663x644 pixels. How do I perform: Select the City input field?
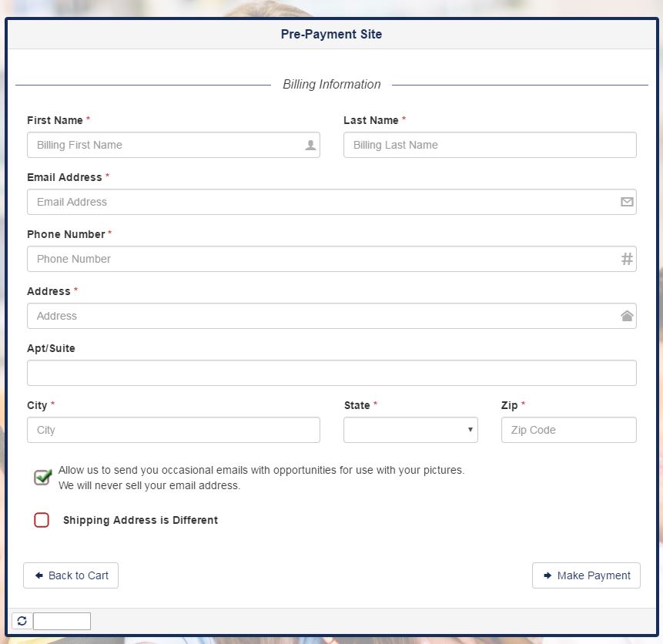pos(173,430)
